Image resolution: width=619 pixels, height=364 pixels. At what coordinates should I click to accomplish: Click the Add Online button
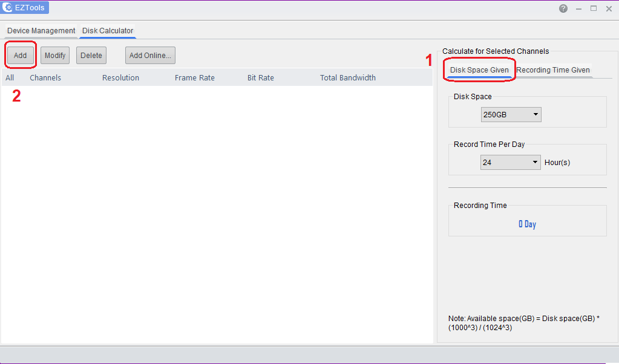149,55
